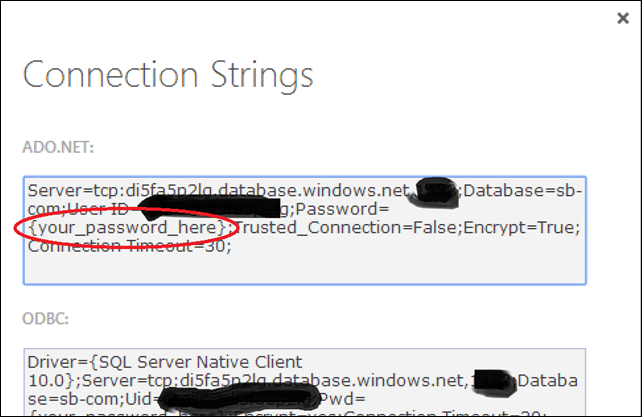Click the ODBC: label
This screenshot has width=642, height=417.
45,318
